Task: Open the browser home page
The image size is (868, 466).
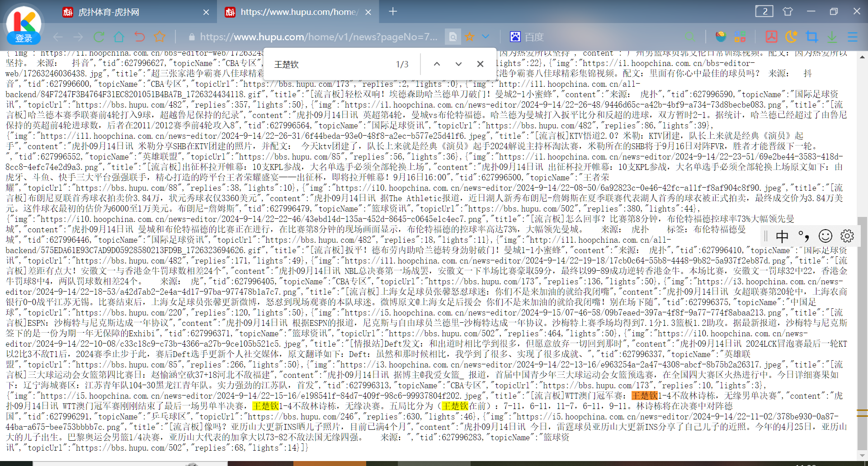Action: click(119, 37)
